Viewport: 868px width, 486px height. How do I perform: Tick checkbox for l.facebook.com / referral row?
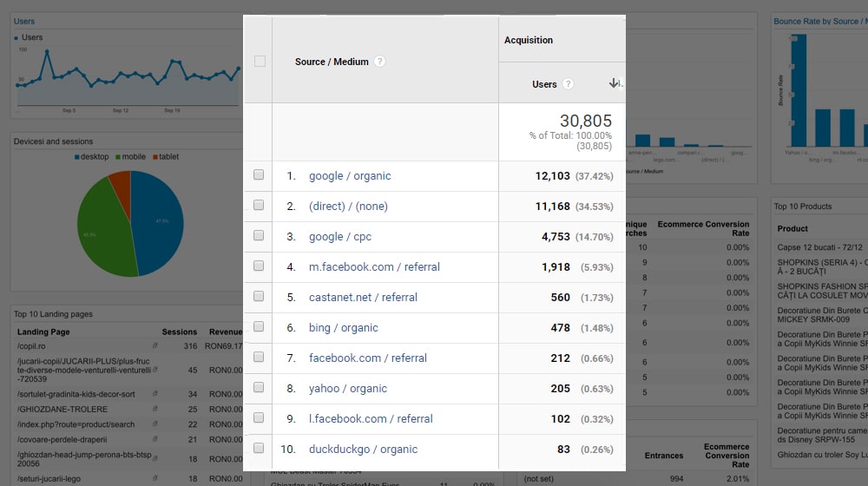point(259,418)
